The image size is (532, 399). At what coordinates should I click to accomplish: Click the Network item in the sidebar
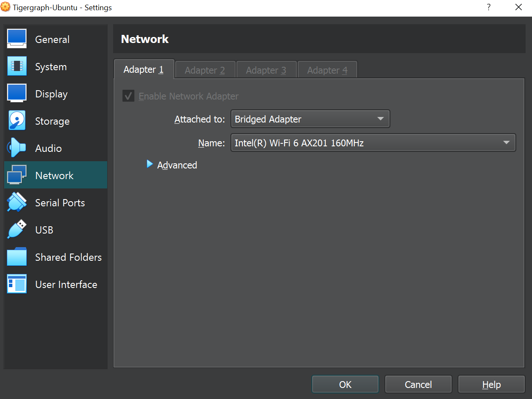(54, 175)
